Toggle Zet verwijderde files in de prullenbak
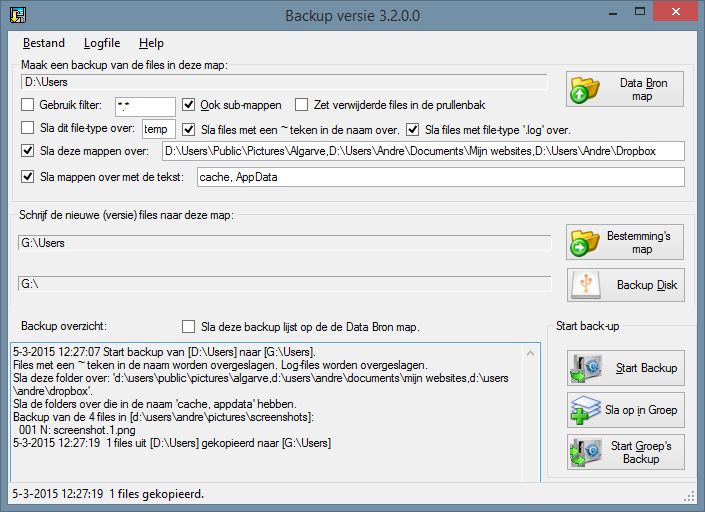This screenshot has height=512, width=705. [x=301, y=105]
